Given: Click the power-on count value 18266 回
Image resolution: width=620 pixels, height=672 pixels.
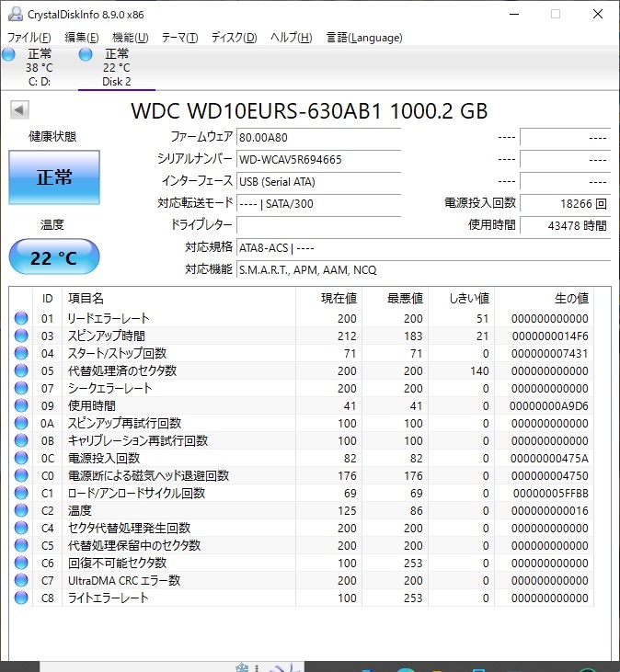Looking at the screenshot, I should pyautogui.click(x=565, y=203).
